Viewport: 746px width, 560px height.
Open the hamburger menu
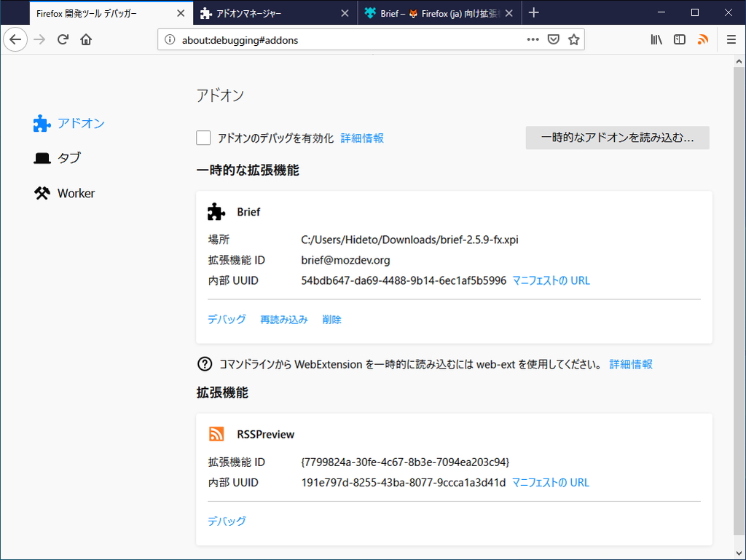[x=731, y=39]
